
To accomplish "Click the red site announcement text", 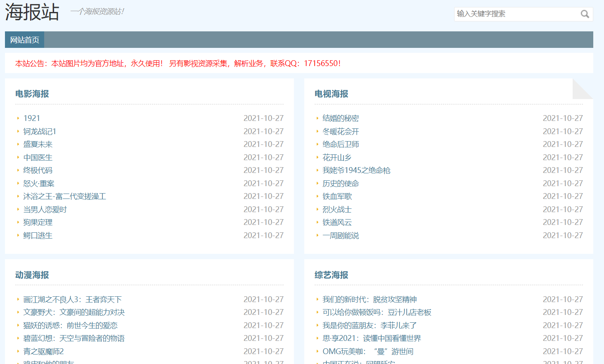I will [178, 63].
